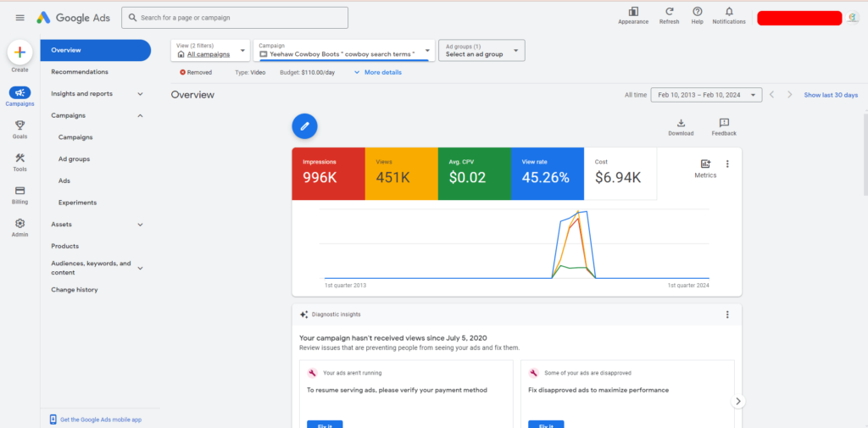Click Show last 30 days link

click(x=831, y=95)
